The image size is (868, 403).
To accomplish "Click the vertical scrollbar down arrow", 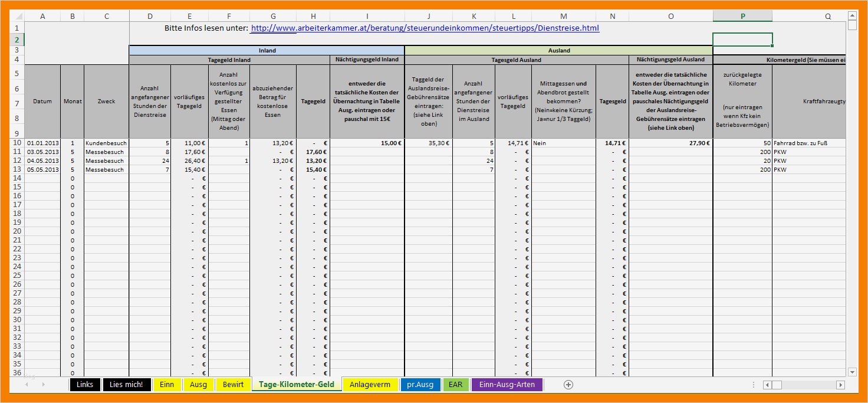I will [852, 372].
